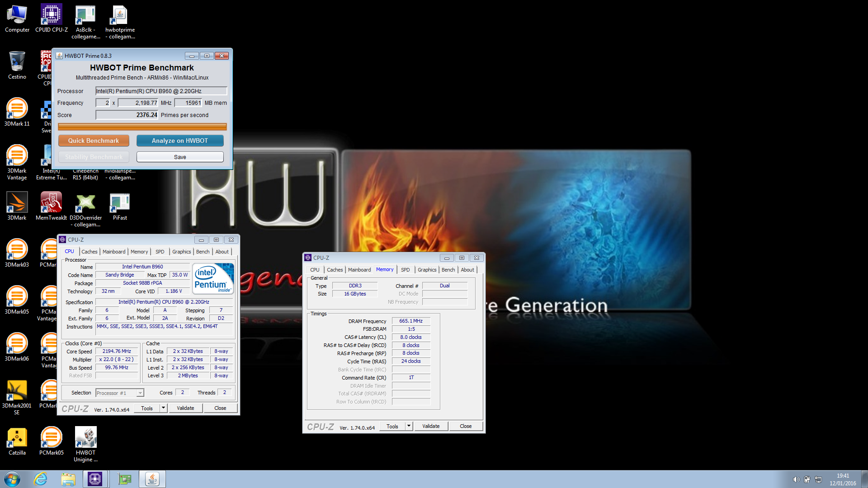This screenshot has width=868, height=488.
Task: Open the Catzilla desktop shortcut
Action: tap(17, 441)
